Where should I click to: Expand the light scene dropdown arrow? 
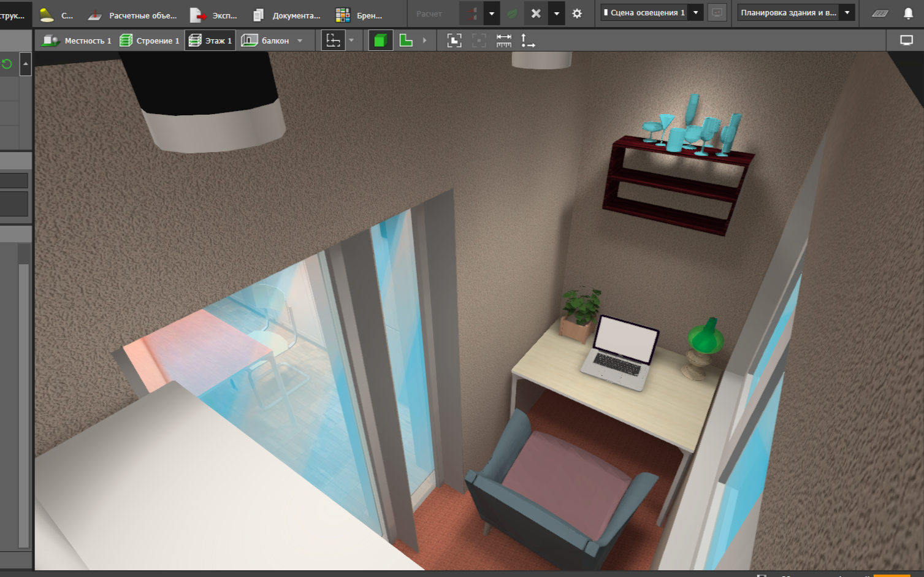coord(696,12)
